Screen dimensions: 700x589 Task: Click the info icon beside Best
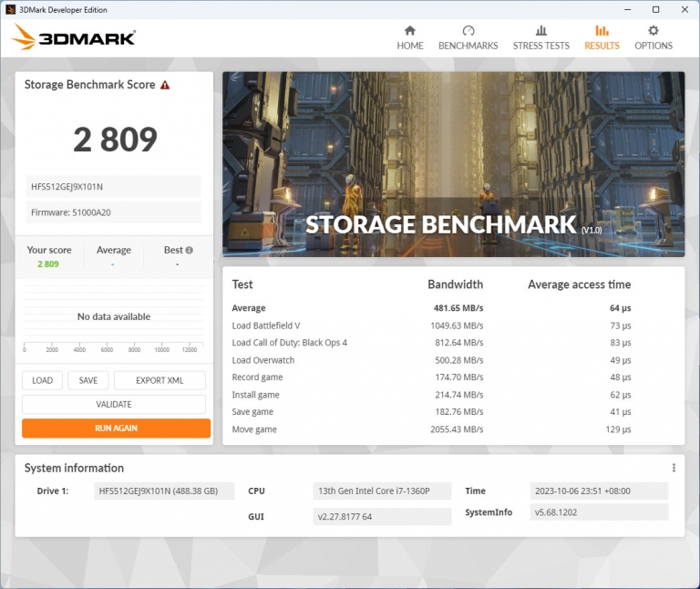190,250
